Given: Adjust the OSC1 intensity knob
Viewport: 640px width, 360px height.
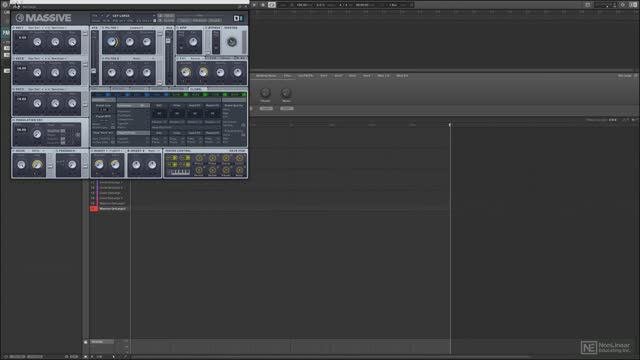Looking at the screenshot, I should click(55, 42).
